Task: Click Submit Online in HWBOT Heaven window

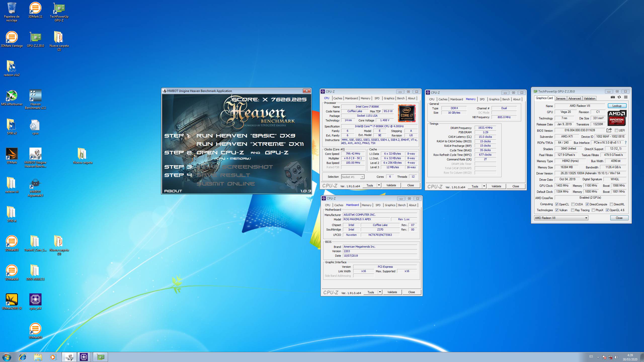Action: tap(225, 184)
